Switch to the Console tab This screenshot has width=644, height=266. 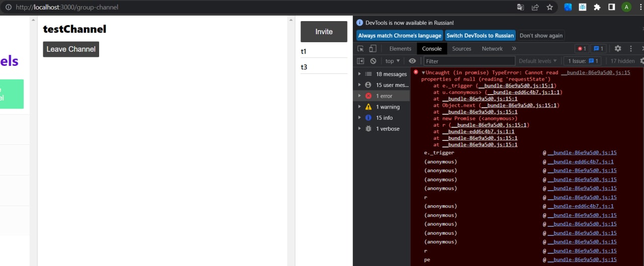pos(432,49)
